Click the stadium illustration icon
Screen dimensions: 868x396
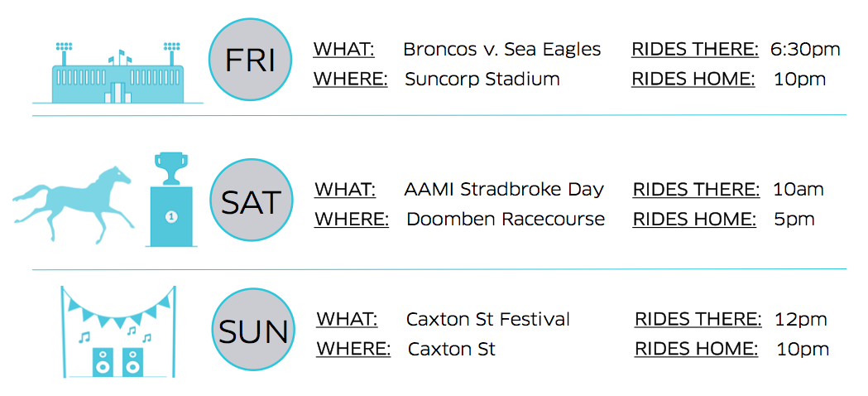[x=117, y=73]
